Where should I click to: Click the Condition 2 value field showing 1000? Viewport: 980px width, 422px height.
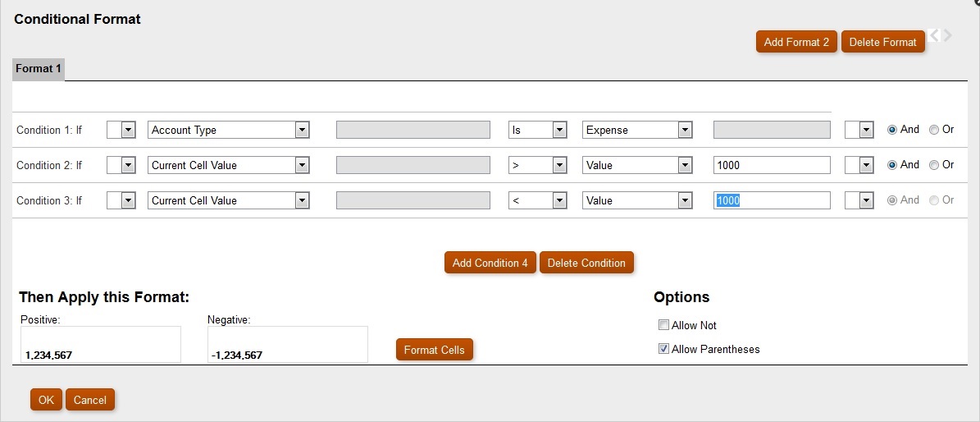(772, 165)
